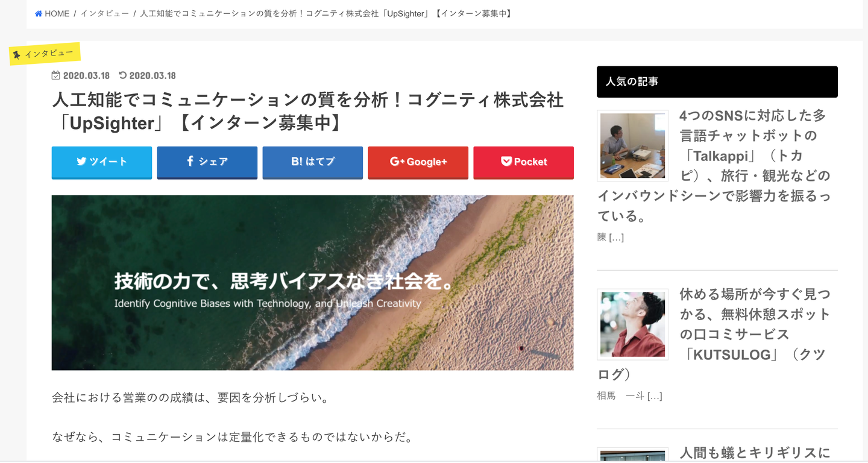
Task: Open the Talkappi article thumbnail
Action: point(633,145)
